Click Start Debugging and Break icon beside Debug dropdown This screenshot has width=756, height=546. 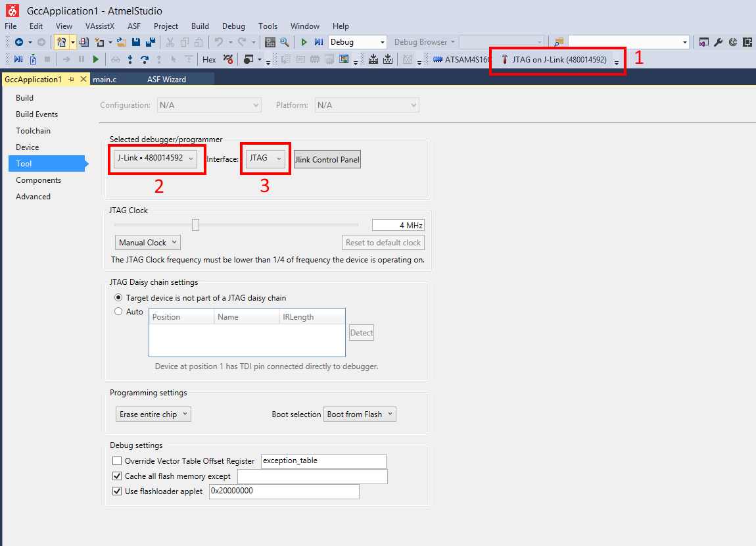tap(319, 43)
